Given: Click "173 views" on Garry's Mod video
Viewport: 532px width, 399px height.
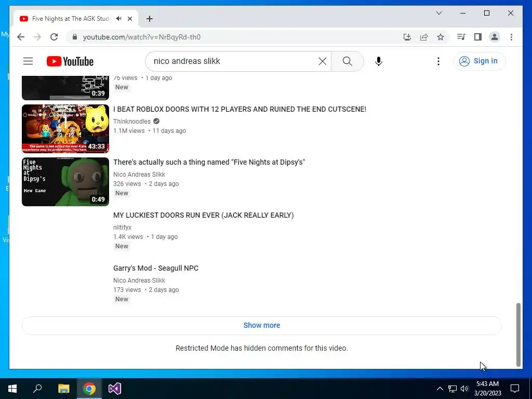Looking at the screenshot, I should click(x=127, y=289).
